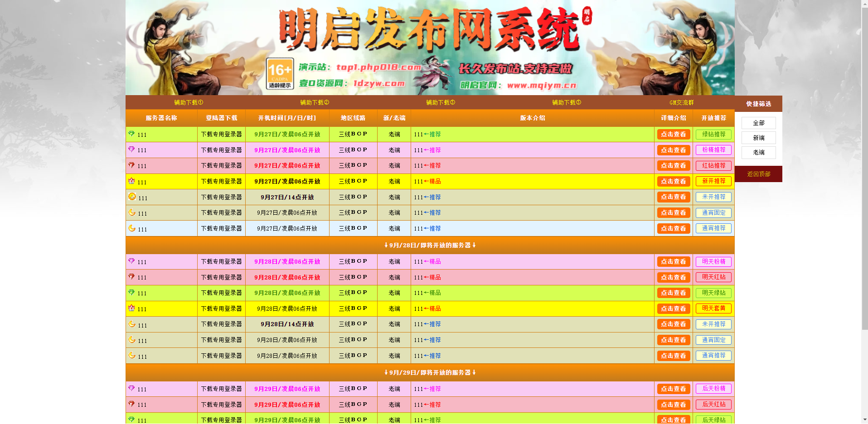Filter by 全部 in quick filter
The height and width of the screenshot is (424, 868).
[759, 123]
